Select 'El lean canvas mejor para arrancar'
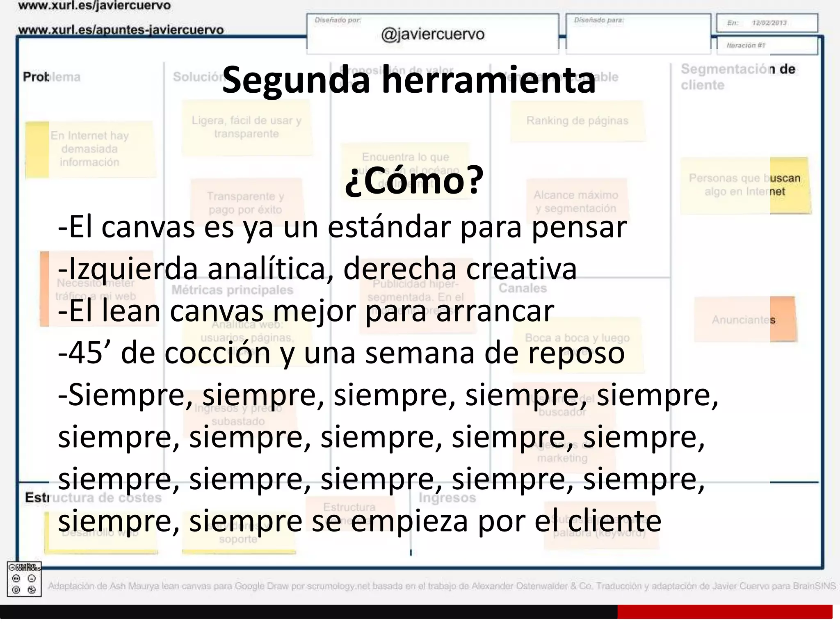This screenshot has height=630, width=840. 306,311
